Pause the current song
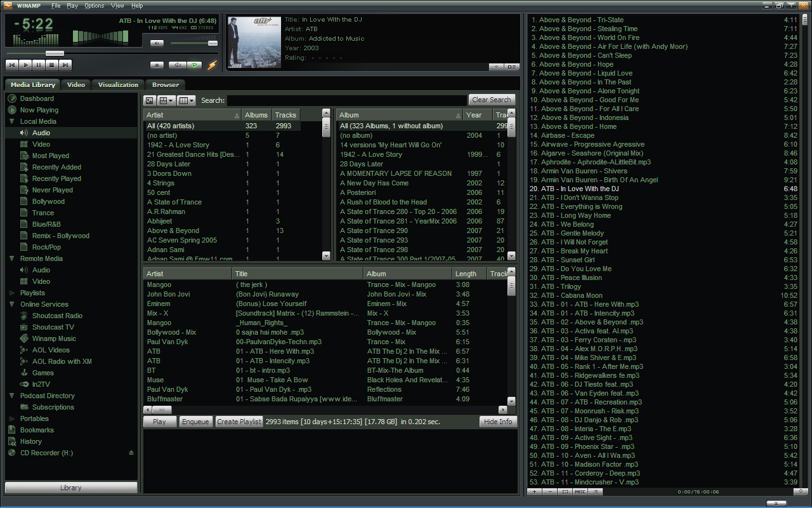Screen dimensions: 812x508 [x=38, y=65]
